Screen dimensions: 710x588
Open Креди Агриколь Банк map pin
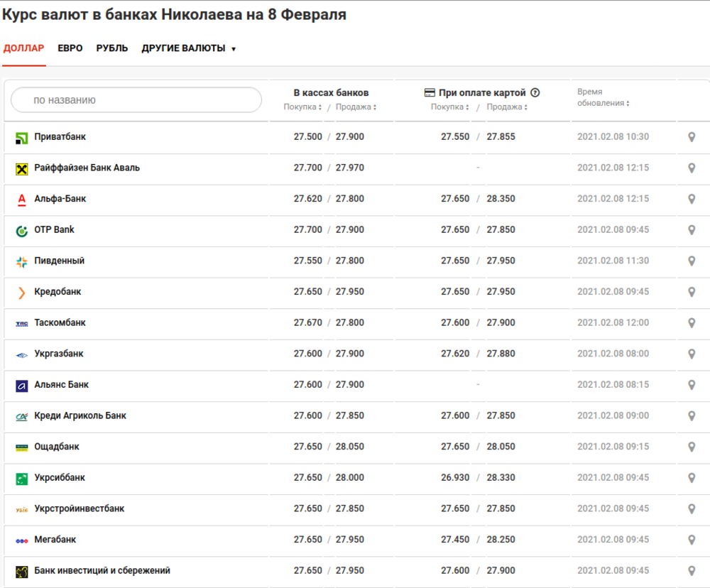click(x=692, y=416)
